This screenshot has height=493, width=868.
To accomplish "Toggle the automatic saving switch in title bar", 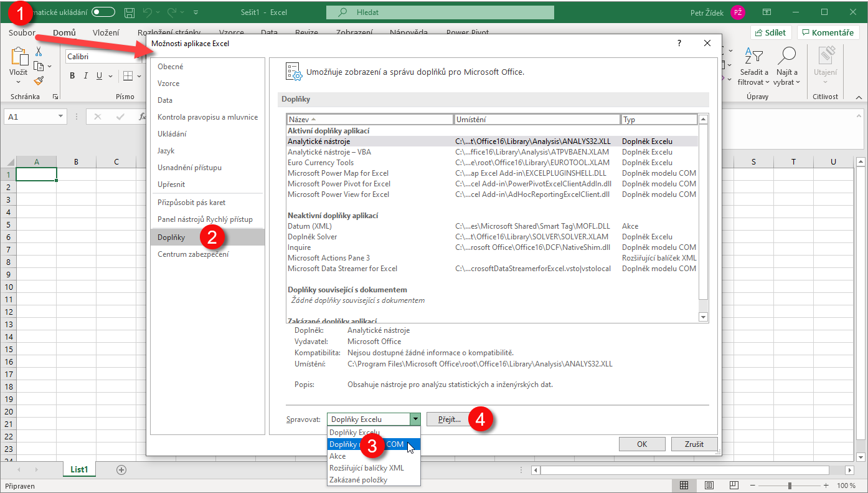I will (103, 12).
